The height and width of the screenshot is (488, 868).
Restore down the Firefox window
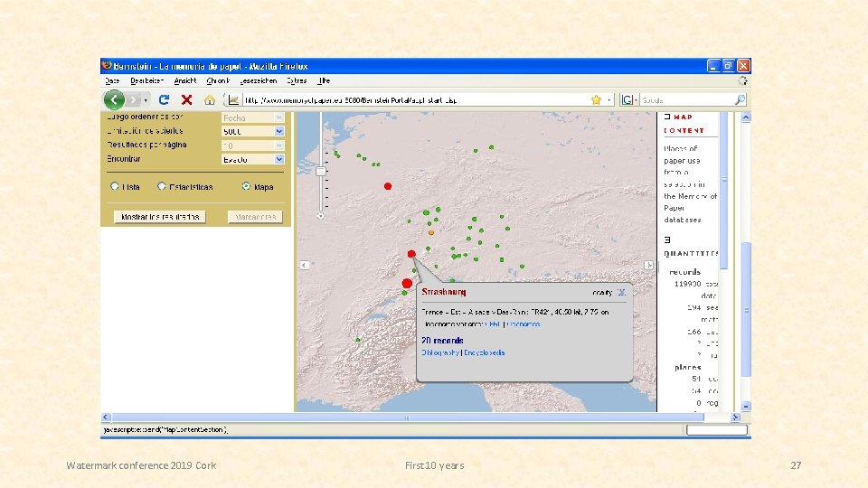point(729,66)
